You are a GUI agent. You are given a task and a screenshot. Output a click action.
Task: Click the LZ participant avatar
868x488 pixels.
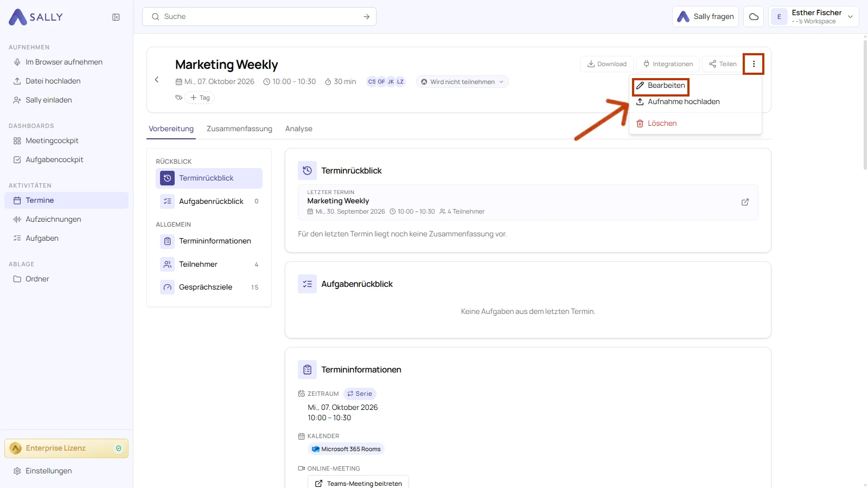point(400,82)
